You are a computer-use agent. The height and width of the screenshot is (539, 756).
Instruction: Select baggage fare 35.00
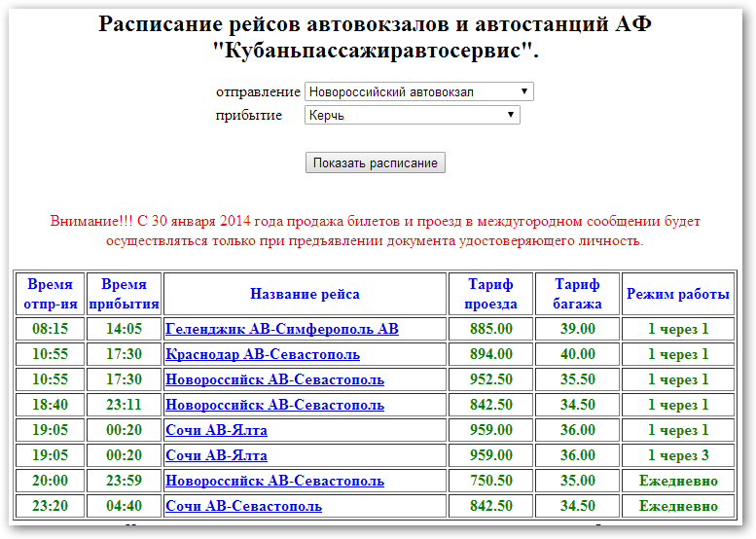coord(577,481)
